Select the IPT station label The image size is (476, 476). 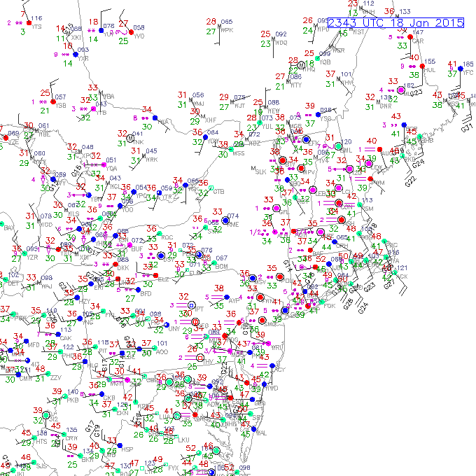pos(199,309)
